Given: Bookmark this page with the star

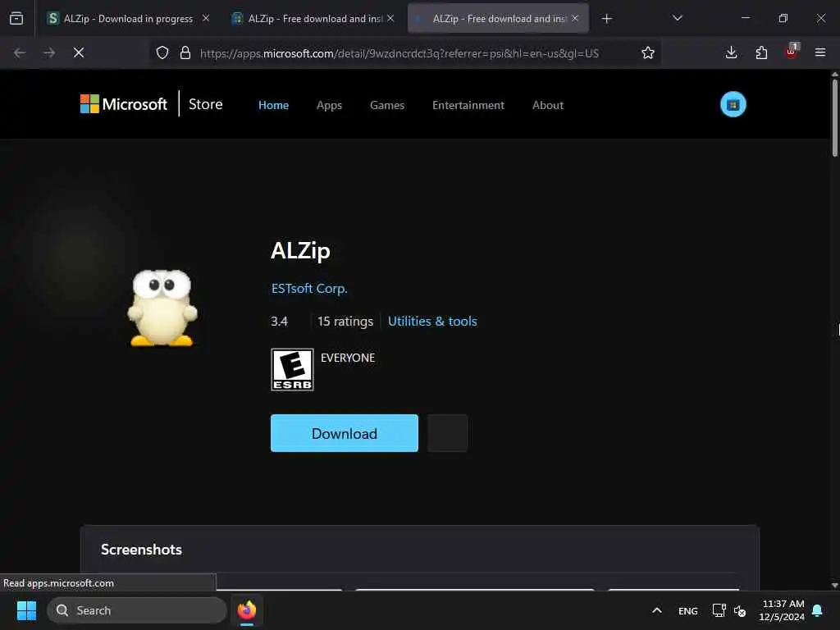Looking at the screenshot, I should click(x=648, y=52).
